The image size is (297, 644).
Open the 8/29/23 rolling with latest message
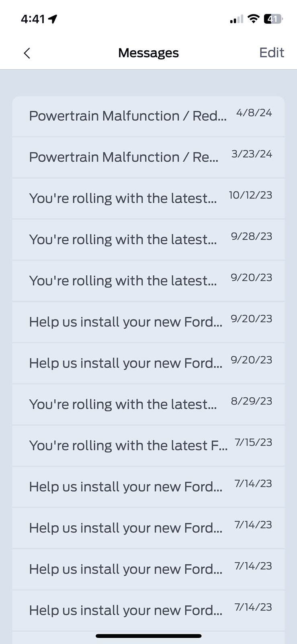123,405
